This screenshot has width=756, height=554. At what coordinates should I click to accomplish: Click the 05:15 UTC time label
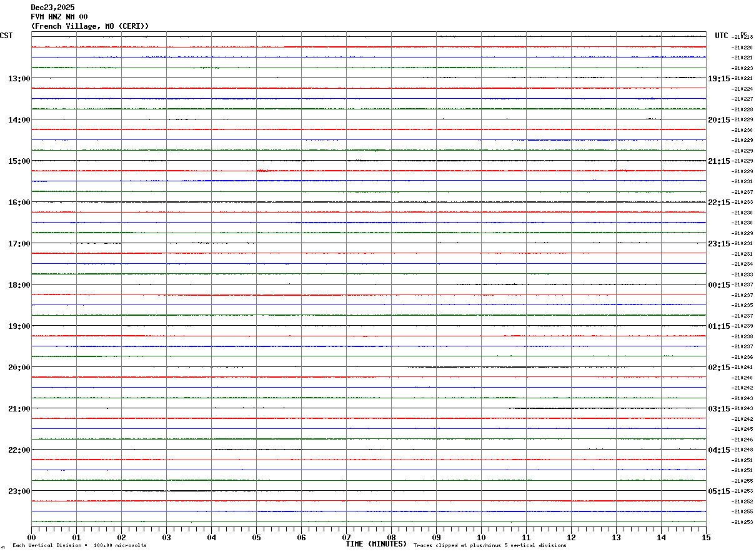click(719, 491)
